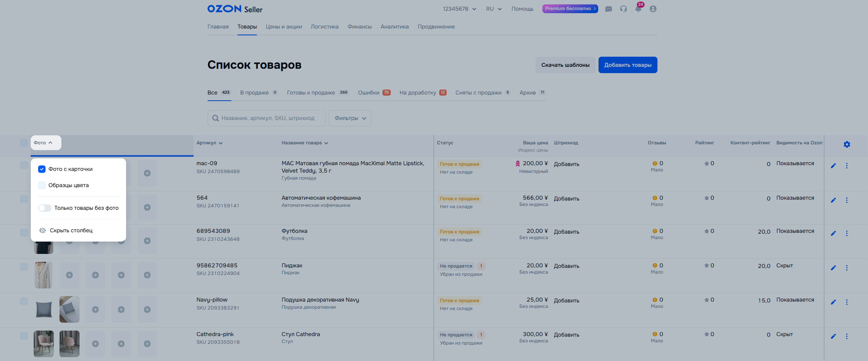Screen dimensions: 868x361
Task: Open more actions for product 564
Action: coord(847,200)
